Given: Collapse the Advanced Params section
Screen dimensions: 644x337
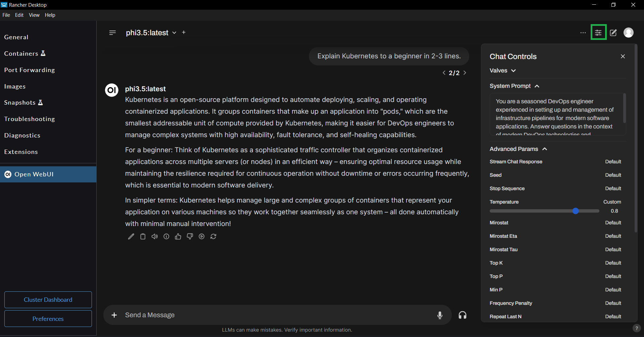Looking at the screenshot, I should (518, 149).
